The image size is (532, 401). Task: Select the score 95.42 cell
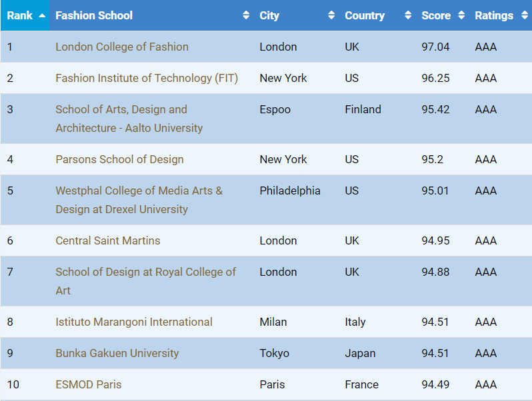(x=435, y=109)
